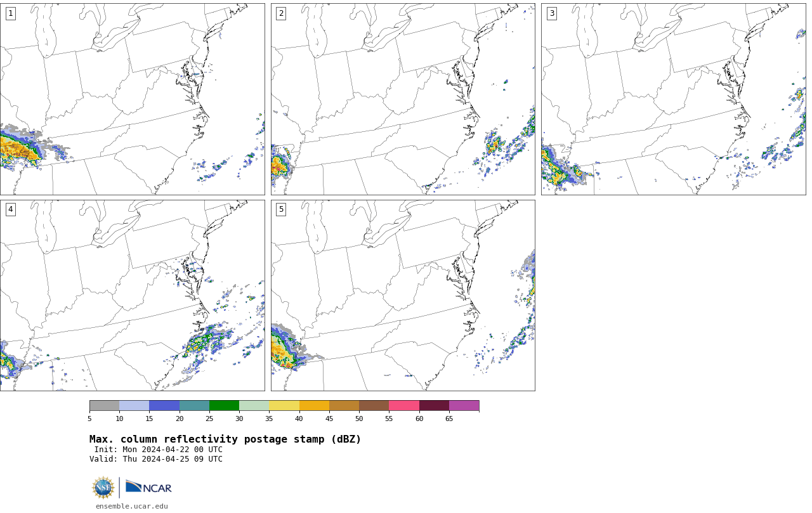The width and height of the screenshot is (812, 513).
Task: Click the blue 15-20 dBZ swatch
Action: point(164,406)
